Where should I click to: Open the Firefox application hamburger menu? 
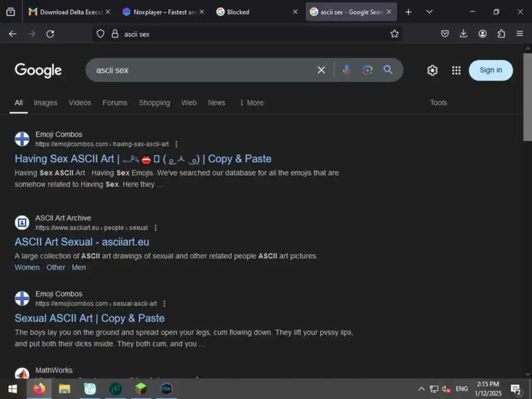click(520, 34)
